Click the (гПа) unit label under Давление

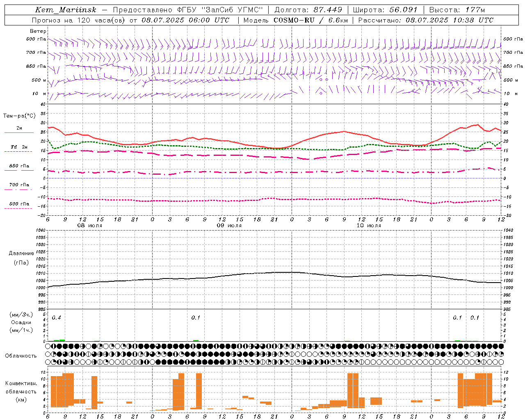tap(21, 262)
